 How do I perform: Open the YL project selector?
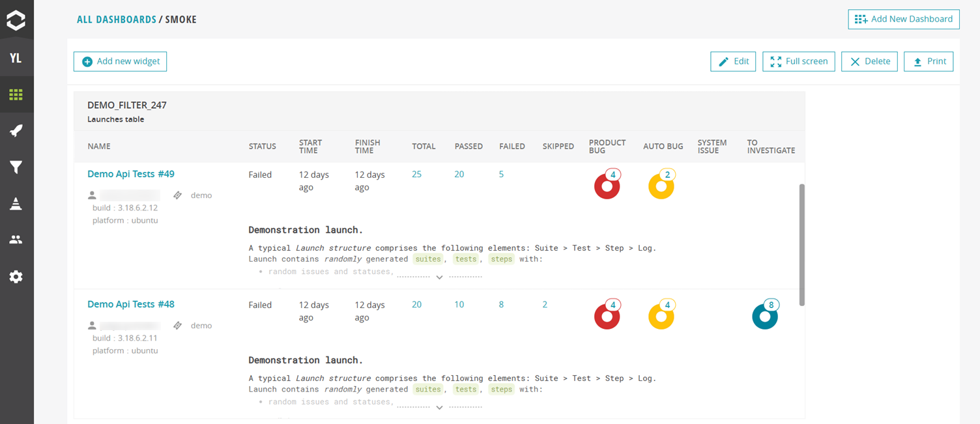(x=16, y=58)
